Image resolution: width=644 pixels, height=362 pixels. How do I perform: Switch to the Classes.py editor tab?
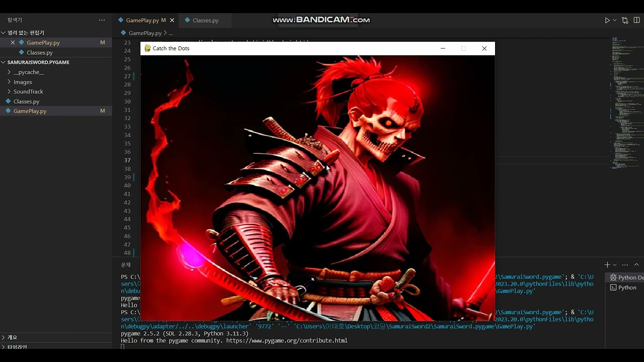[x=205, y=21]
